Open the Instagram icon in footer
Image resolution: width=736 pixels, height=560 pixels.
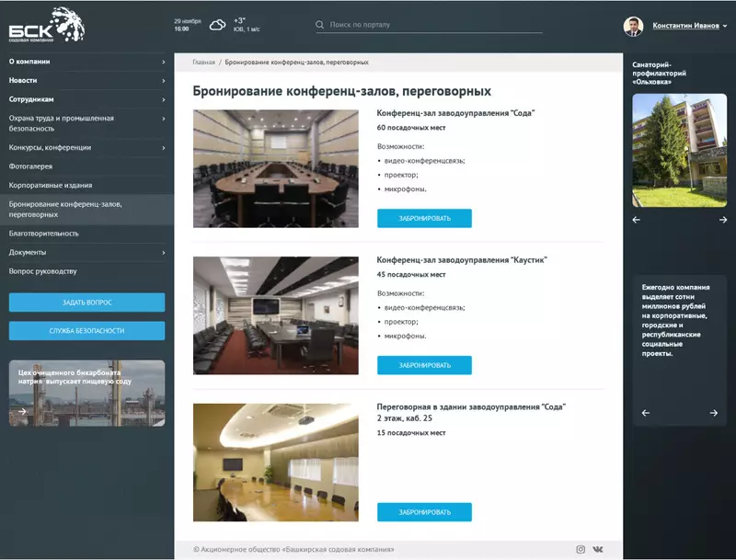point(581,549)
